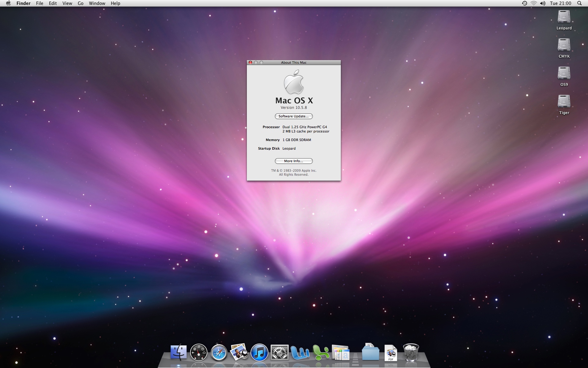Open the PDF document in the Dock
The width and height of the screenshot is (588, 368).
pyautogui.click(x=391, y=353)
